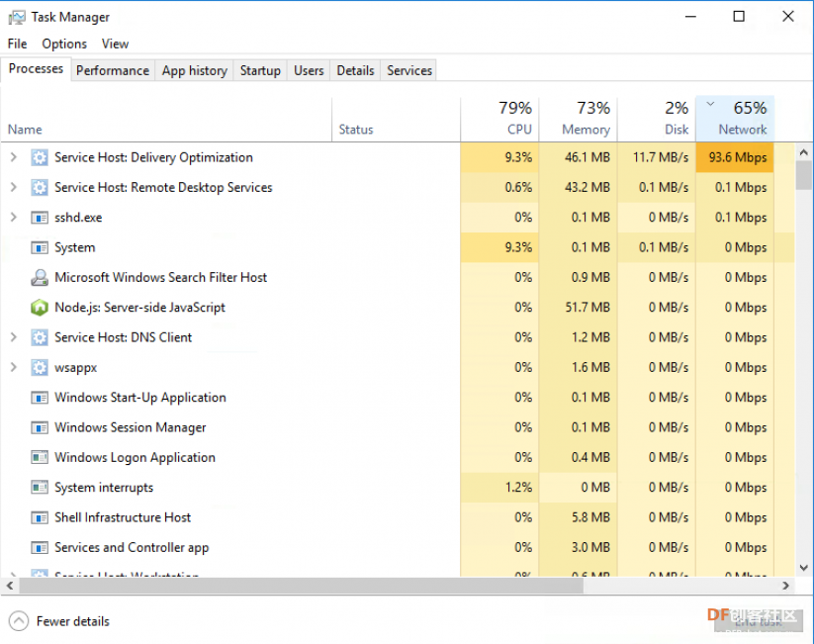This screenshot has width=814, height=644.
Task: Minimize the Task Manager window
Action: 690,17
